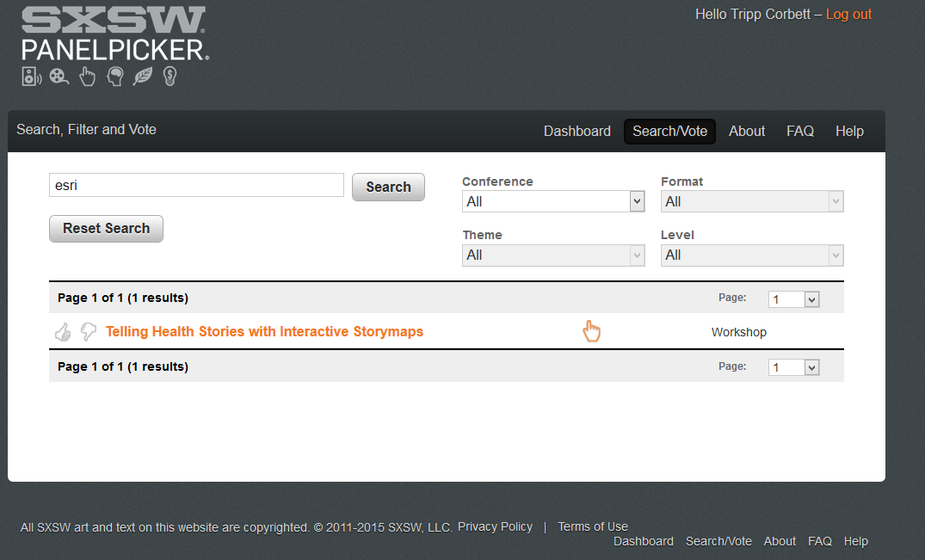Image resolution: width=925 pixels, height=560 pixels.
Task: Select Search/Vote in top navigation
Action: [669, 132]
